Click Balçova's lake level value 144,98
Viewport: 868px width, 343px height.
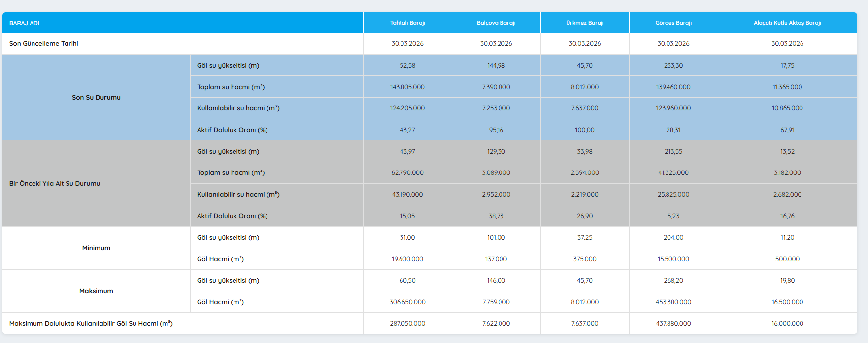tap(496, 66)
